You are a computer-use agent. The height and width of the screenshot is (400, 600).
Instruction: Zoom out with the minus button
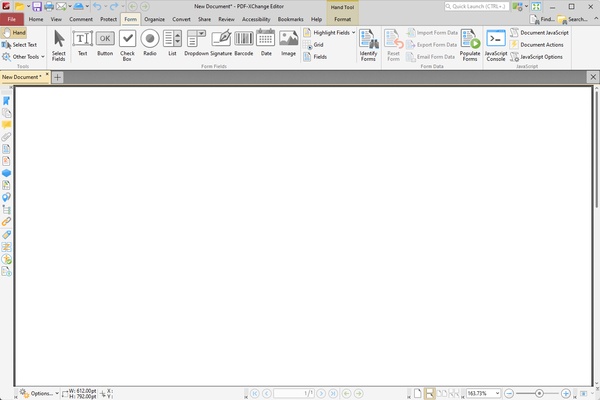[509, 393]
